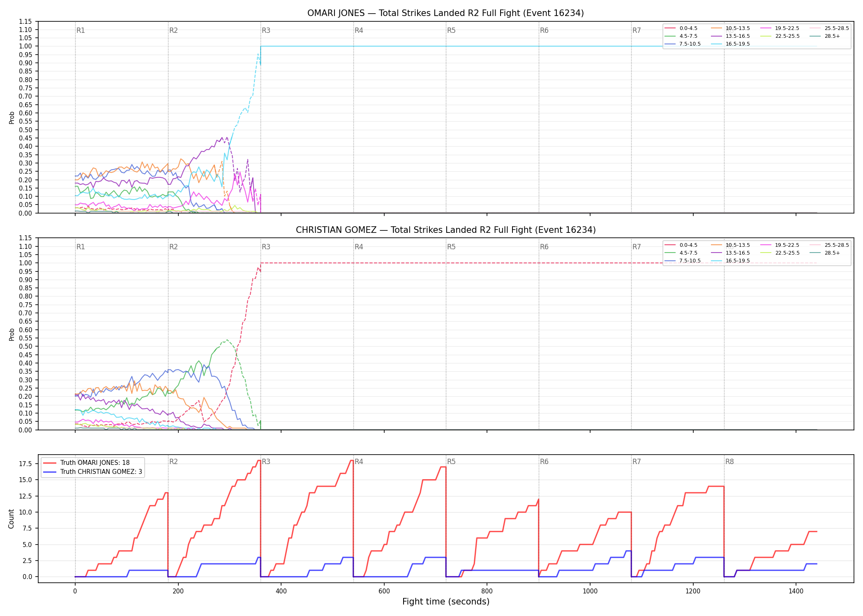The image size is (863, 616).
Task: Click the R5 round label in Christian Gomez chart
Action: 452,247
